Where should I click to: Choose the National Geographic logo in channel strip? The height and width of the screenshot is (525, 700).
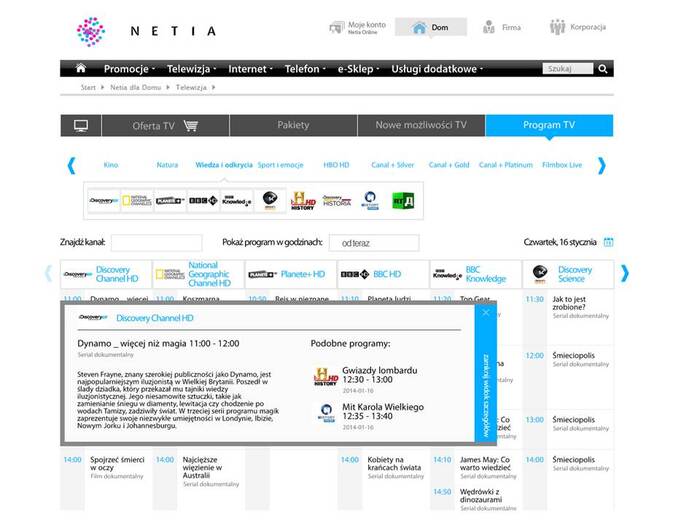point(137,201)
